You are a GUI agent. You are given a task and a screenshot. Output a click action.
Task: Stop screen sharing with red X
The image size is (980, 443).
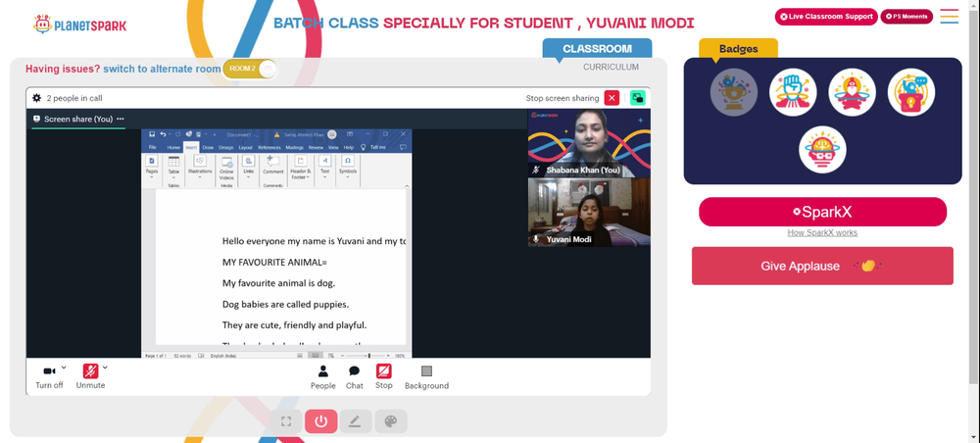[x=612, y=98]
